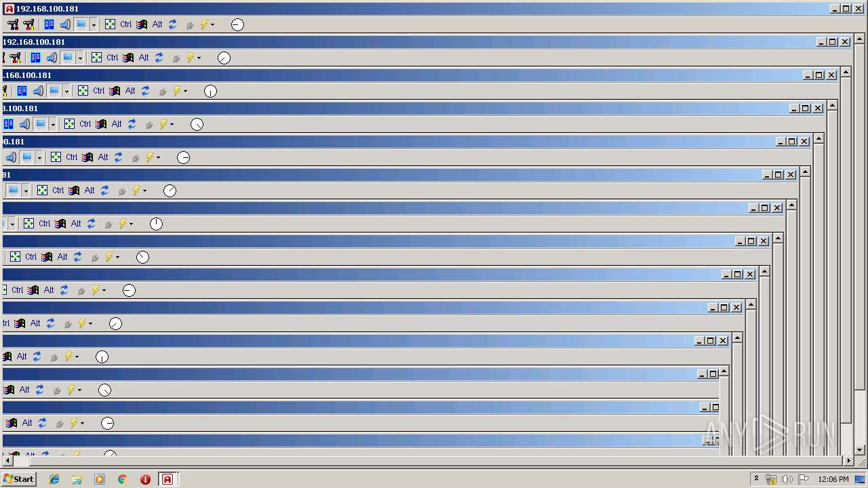Click connection settings icon in first nested window
Image resolution: width=868 pixels, height=488 pixels.
click(x=14, y=58)
